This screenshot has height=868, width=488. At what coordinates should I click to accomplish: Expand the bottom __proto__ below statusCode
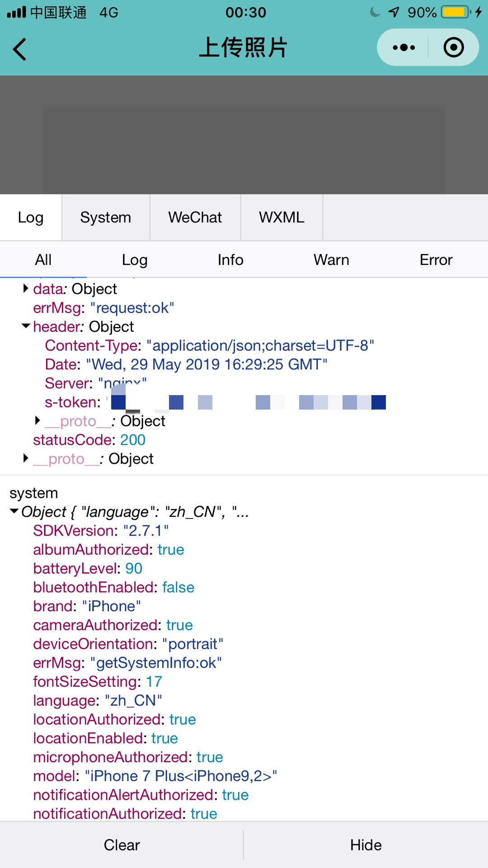point(26,458)
